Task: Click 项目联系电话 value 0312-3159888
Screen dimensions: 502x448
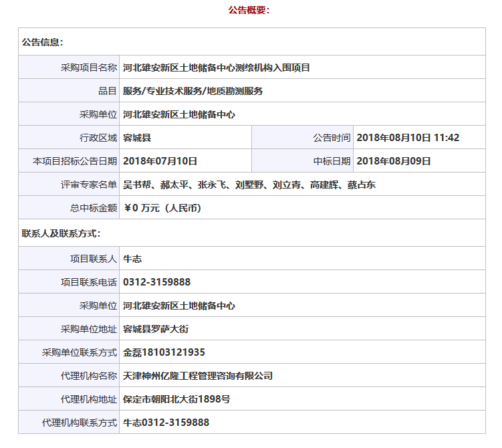Action: pos(156,282)
